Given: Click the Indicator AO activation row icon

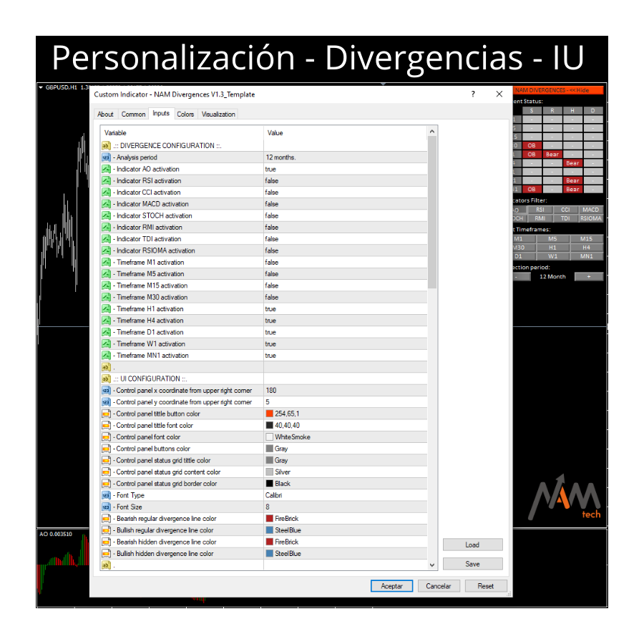Looking at the screenshot, I should 106,169.
